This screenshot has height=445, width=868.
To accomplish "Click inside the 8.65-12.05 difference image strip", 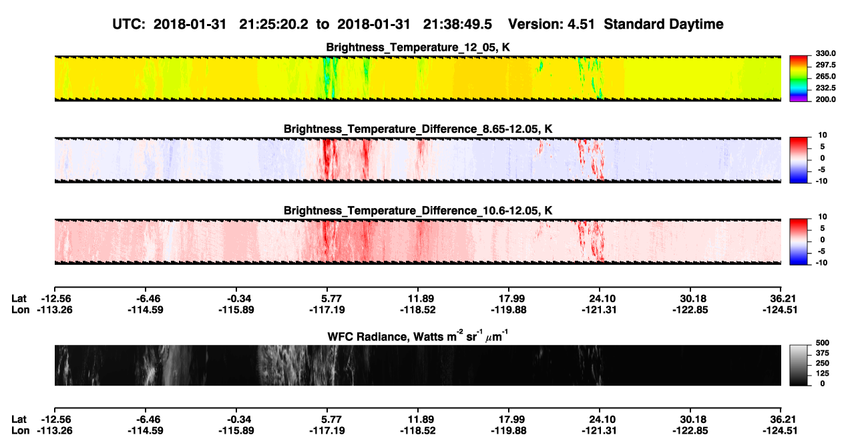I will click(x=418, y=160).
